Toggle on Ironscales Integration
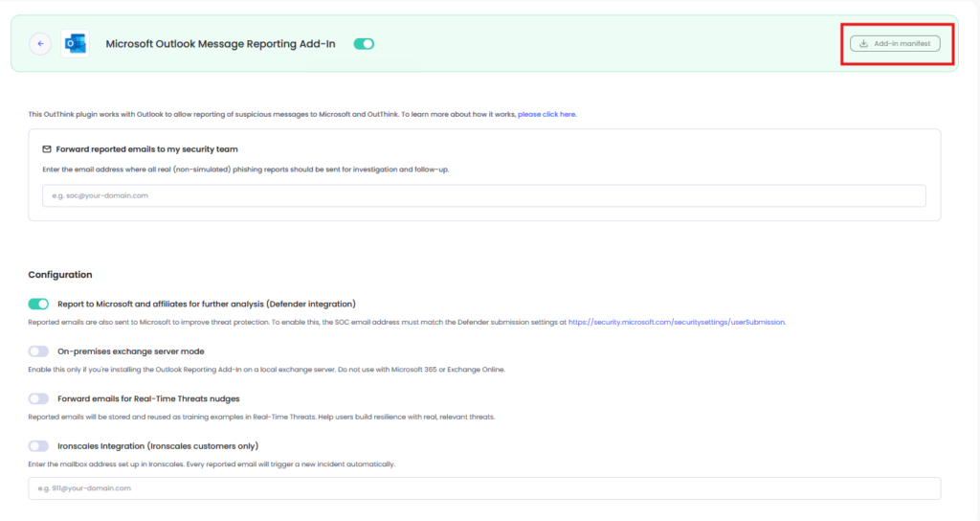 click(x=38, y=445)
